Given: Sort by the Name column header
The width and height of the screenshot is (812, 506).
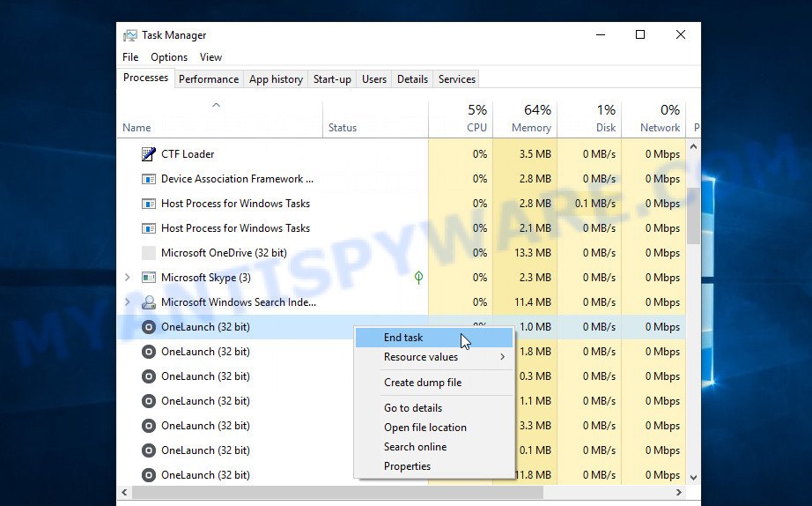Looking at the screenshot, I should [220, 119].
